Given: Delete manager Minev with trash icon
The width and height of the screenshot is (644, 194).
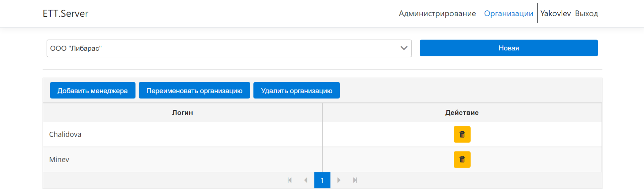Looking at the screenshot, I should coord(462,160).
